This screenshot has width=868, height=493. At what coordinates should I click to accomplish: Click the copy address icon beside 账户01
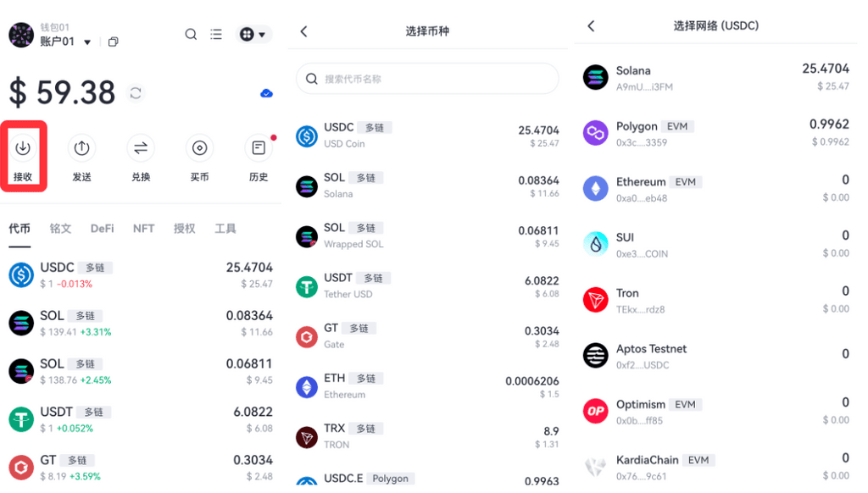113,42
